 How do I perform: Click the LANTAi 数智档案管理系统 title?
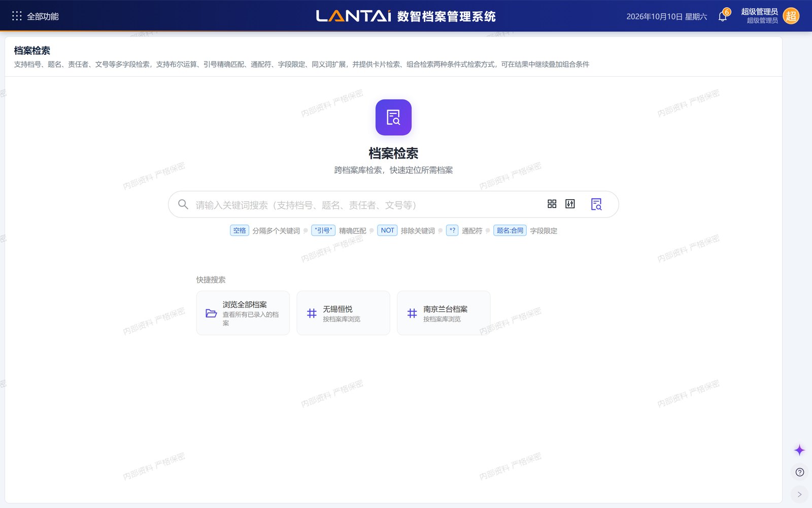[x=405, y=16]
